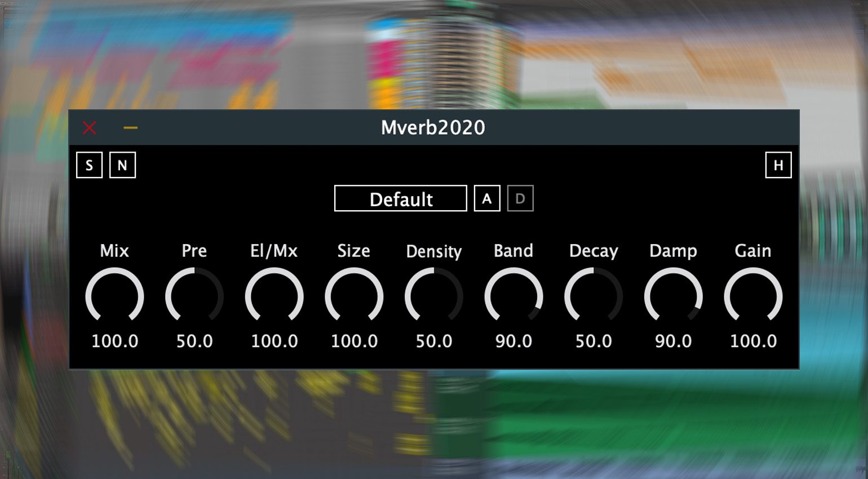Click the Gain value 100.0
868x479 pixels.
tap(754, 341)
